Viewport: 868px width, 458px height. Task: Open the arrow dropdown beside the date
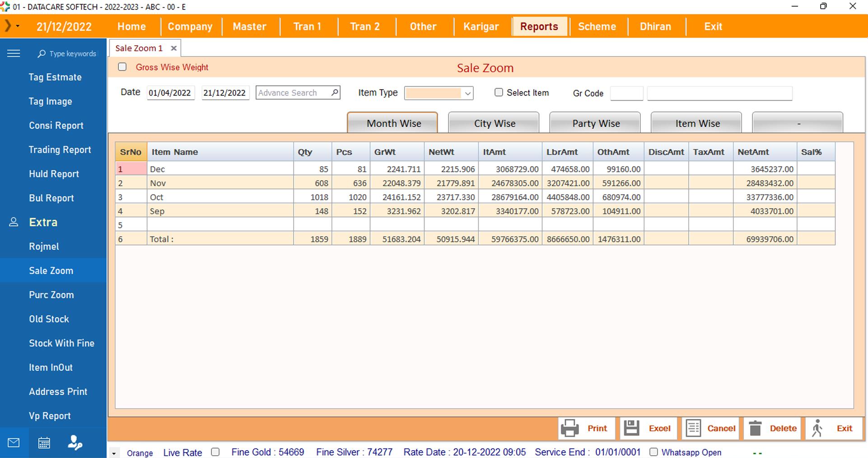coord(18,26)
